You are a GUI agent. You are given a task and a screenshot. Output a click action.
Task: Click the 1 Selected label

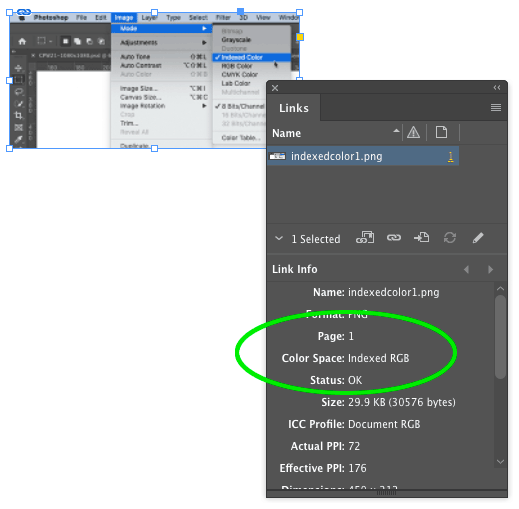click(x=316, y=239)
